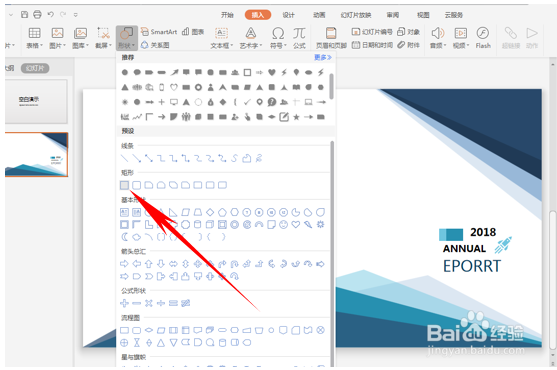The image size is (557, 370).
Task: Click the 附件 (Attachment) paperclip button
Action: click(x=409, y=45)
